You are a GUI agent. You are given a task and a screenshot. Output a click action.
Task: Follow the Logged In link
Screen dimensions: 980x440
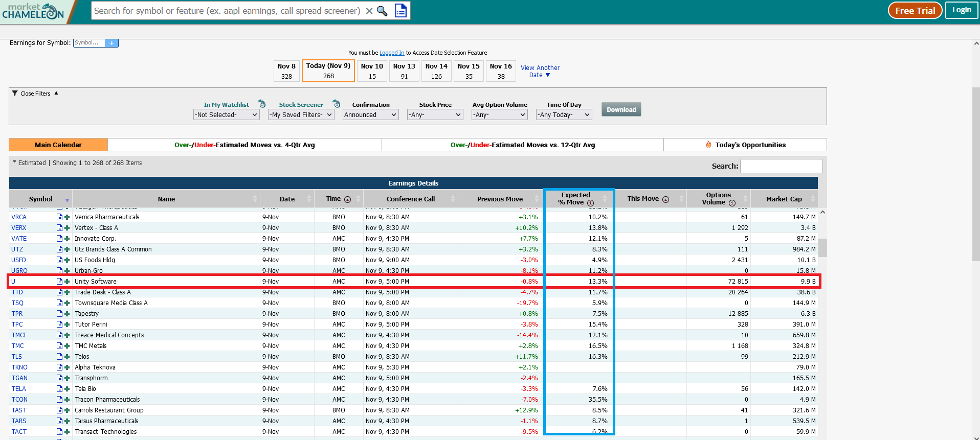click(392, 53)
